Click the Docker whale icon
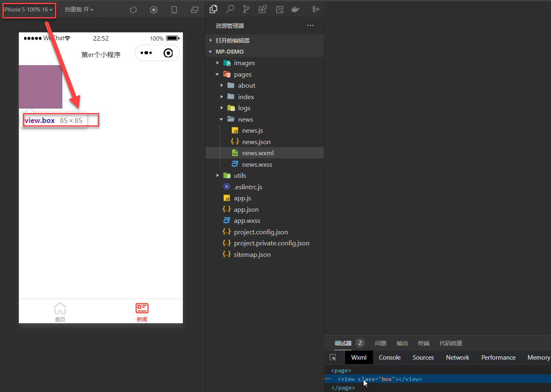Viewport: 551px width, 392px height. 295,9
